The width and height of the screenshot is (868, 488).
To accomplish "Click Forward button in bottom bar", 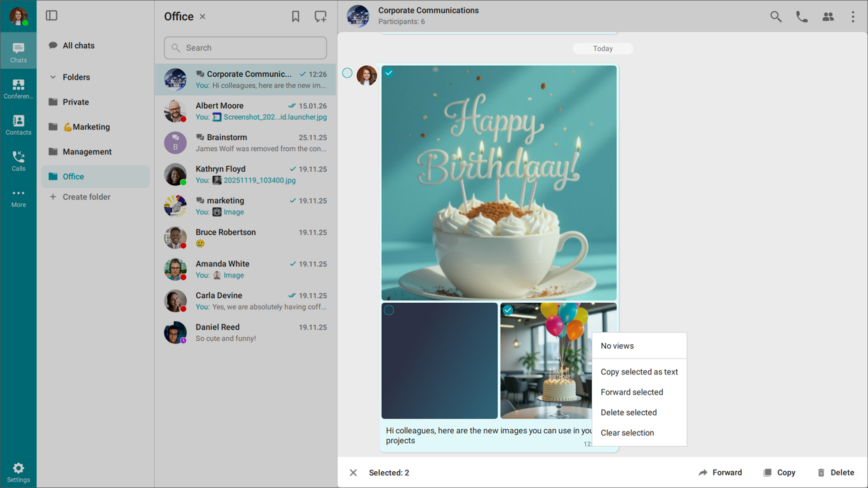I will point(720,473).
